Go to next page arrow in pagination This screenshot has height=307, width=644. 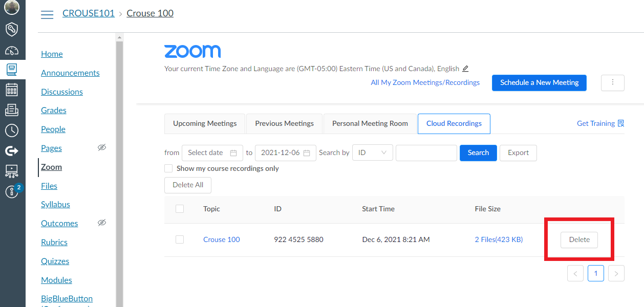(616, 274)
